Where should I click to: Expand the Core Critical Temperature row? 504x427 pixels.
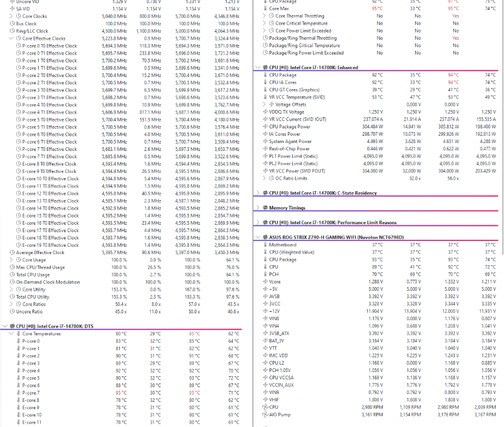coord(264,23)
